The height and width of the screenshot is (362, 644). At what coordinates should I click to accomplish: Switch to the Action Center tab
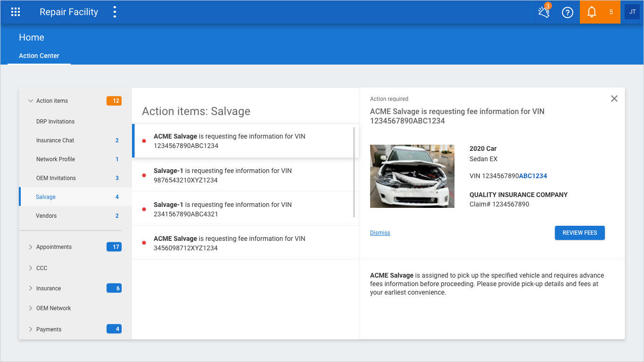pos(39,56)
